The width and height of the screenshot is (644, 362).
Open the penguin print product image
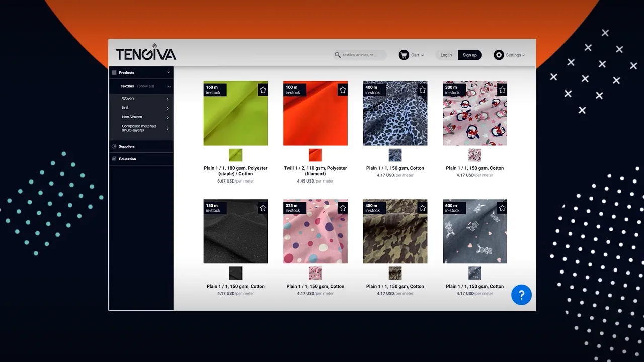[475, 114]
